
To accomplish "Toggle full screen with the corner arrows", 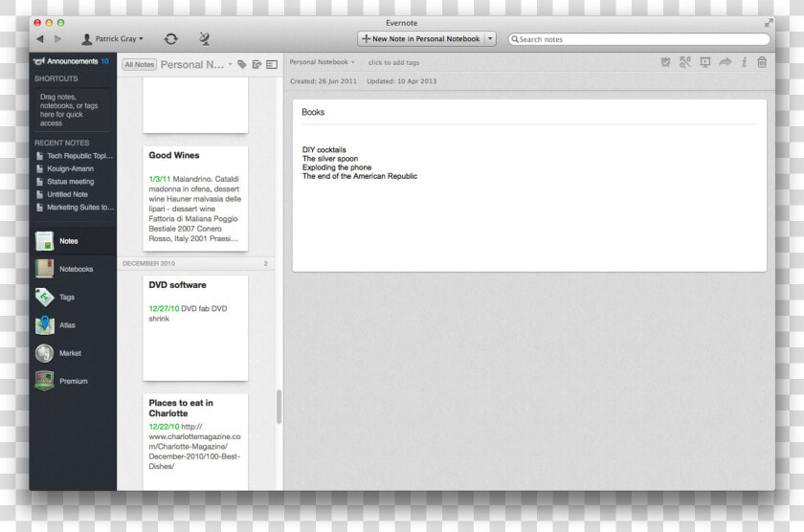I will point(768,23).
